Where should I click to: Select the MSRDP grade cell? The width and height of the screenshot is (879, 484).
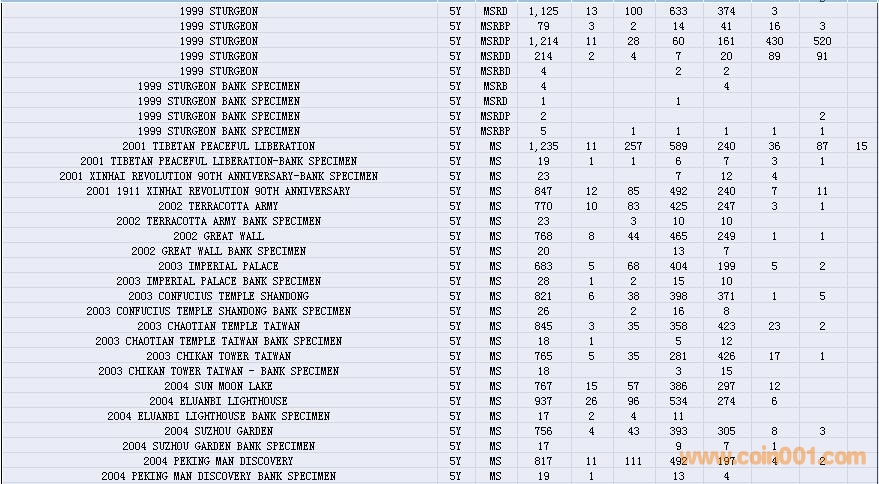494,41
